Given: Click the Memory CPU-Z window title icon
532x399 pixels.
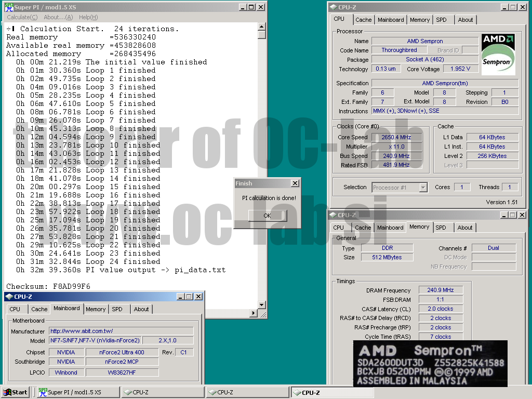Looking at the screenshot, I should (x=333, y=215).
